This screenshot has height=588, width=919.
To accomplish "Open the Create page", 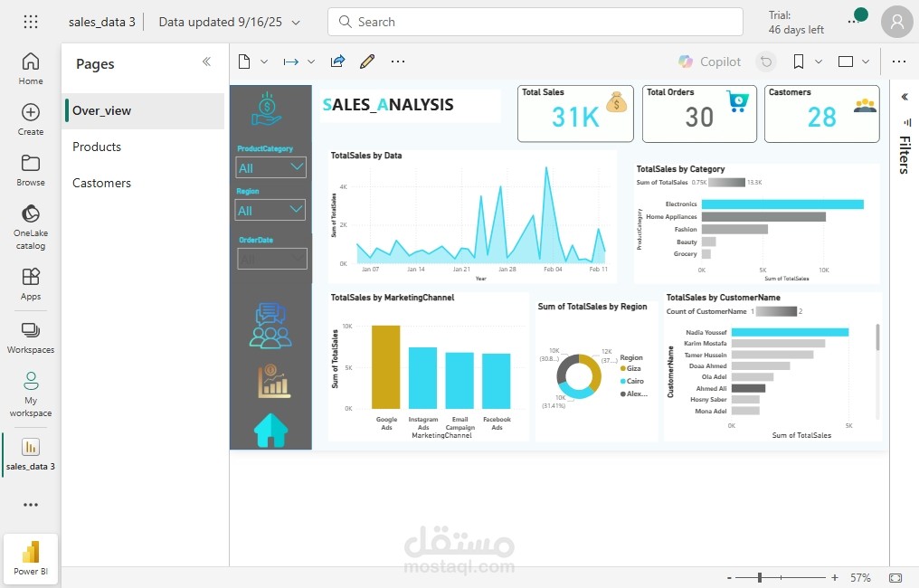I will pos(31,119).
